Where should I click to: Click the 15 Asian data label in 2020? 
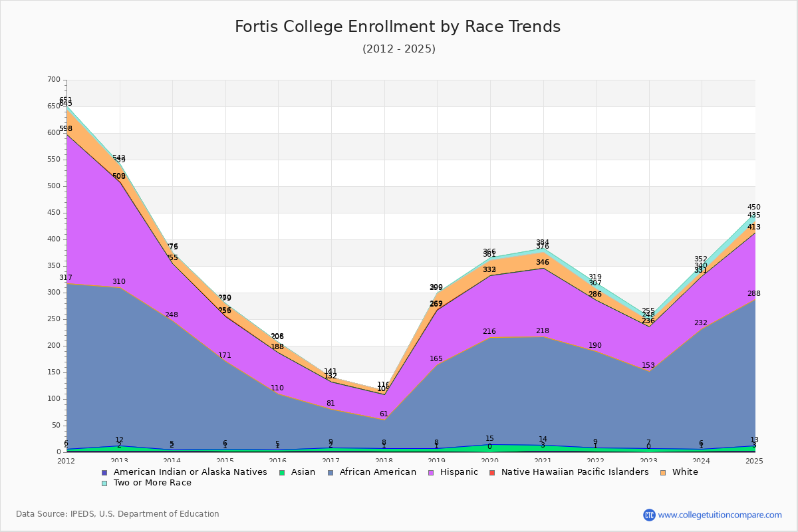(x=489, y=439)
